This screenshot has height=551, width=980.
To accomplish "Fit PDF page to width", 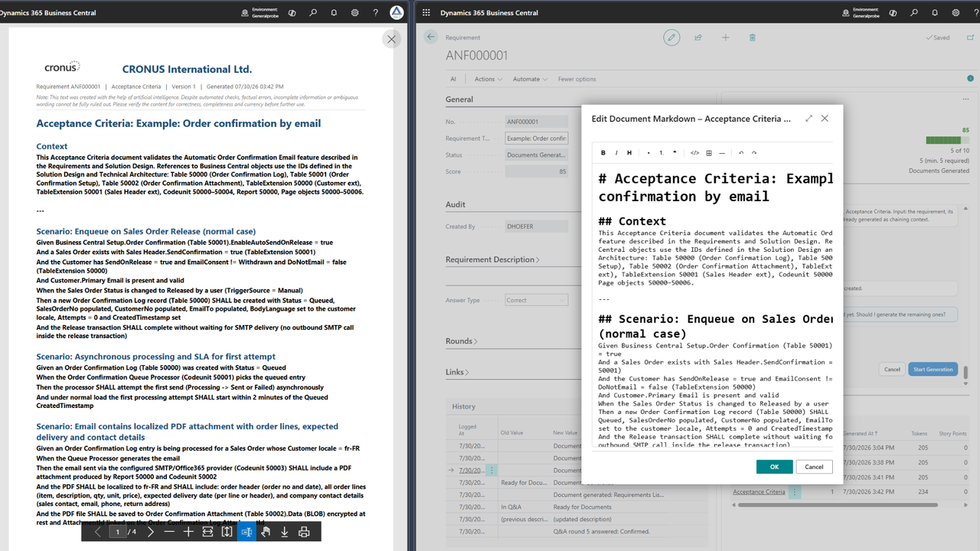I will pos(207,532).
